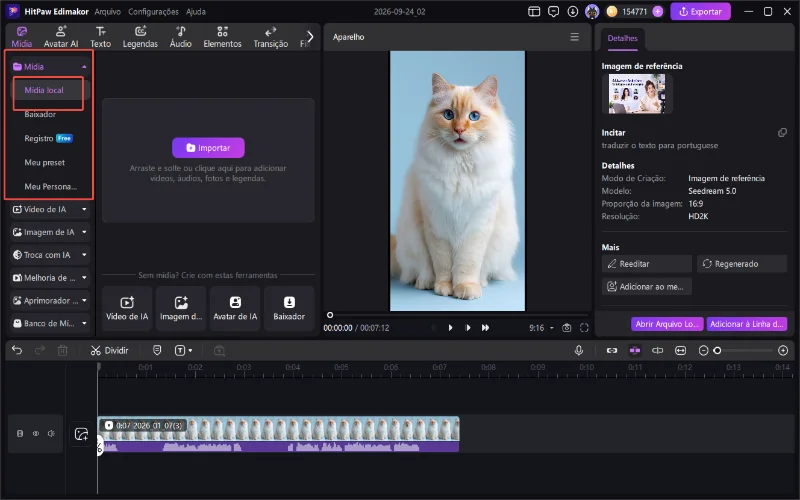Open the Baixador tool card
The image size is (800, 500).
[289, 308]
